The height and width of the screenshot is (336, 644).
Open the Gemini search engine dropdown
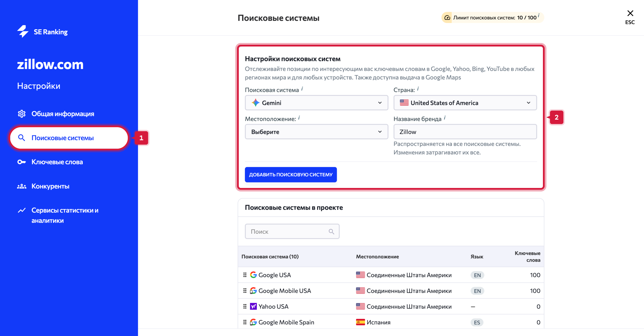point(316,103)
